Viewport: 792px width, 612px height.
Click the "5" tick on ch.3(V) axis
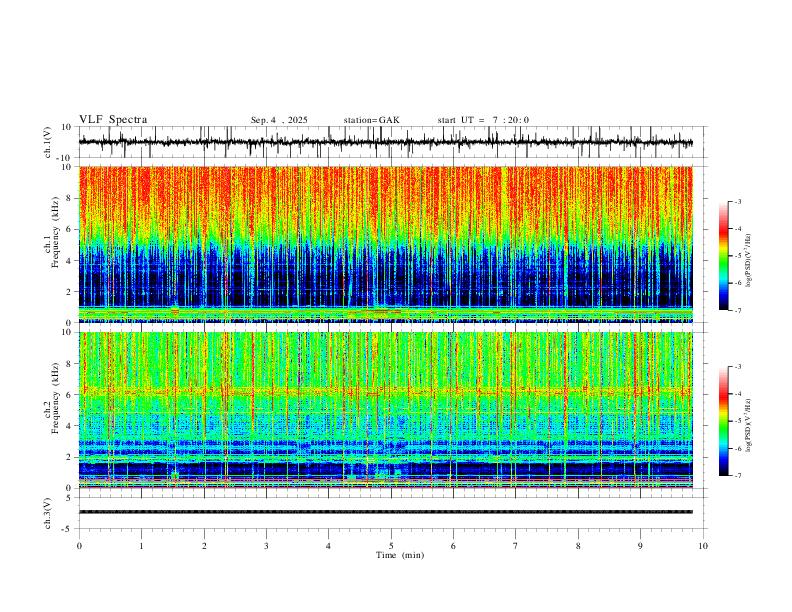pyautogui.click(x=70, y=498)
